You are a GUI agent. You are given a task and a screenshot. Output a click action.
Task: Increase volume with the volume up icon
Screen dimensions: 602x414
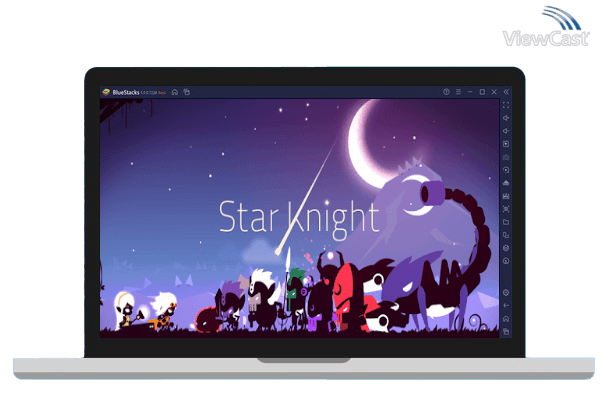tap(506, 118)
